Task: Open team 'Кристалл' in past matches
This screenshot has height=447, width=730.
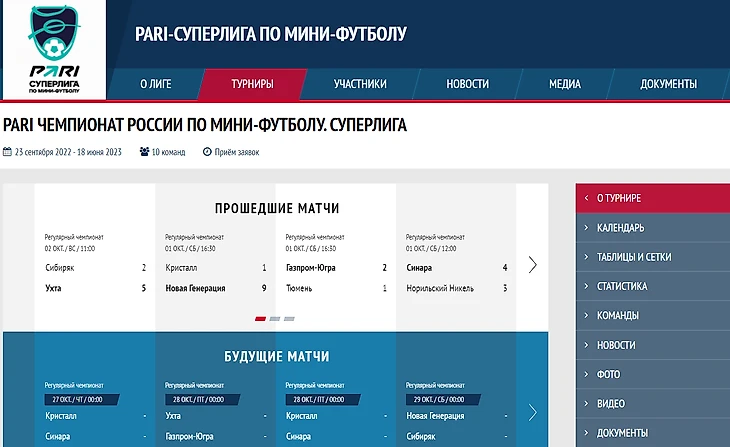Action: pyautogui.click(x=181, y=268)
